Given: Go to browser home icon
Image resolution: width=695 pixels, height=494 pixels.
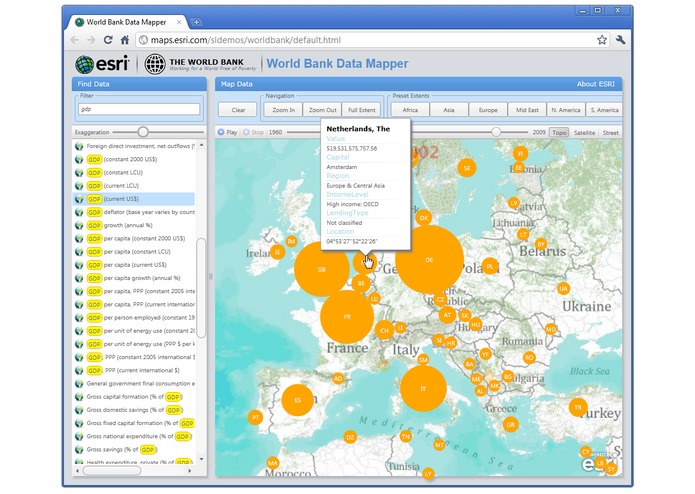Looking at the screenshot, I should pyautogui.click(x=125, y=40).
